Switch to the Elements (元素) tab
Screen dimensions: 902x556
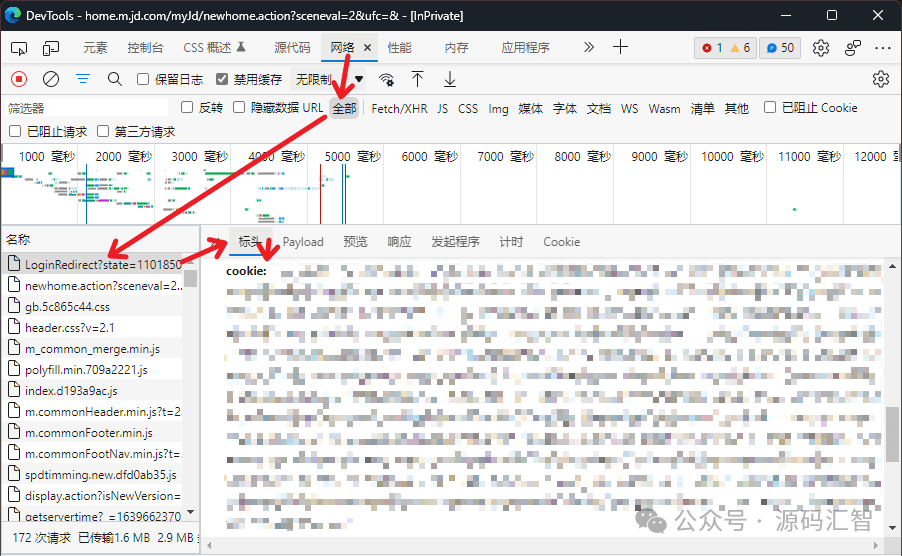(95, 48)
